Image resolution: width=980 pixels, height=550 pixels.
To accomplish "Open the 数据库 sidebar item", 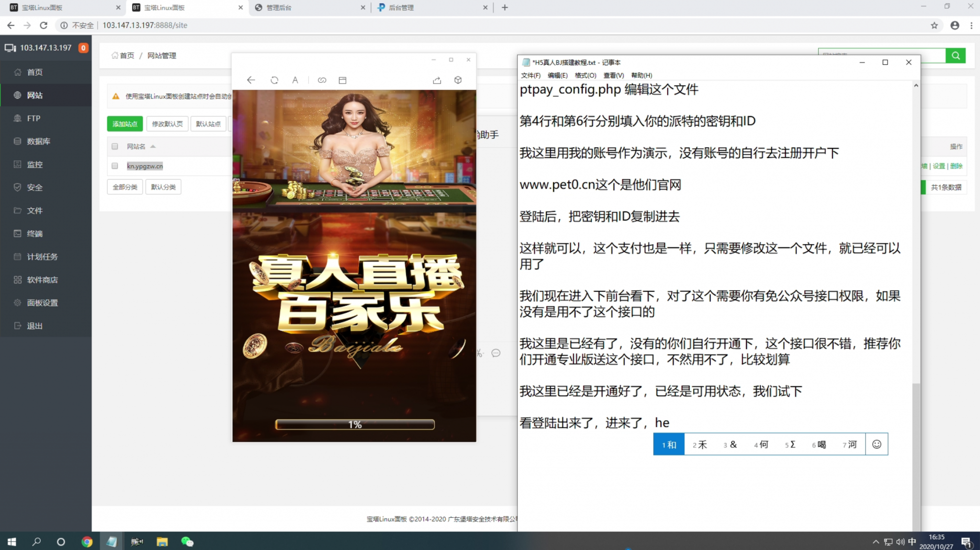I will coord(38,141).
